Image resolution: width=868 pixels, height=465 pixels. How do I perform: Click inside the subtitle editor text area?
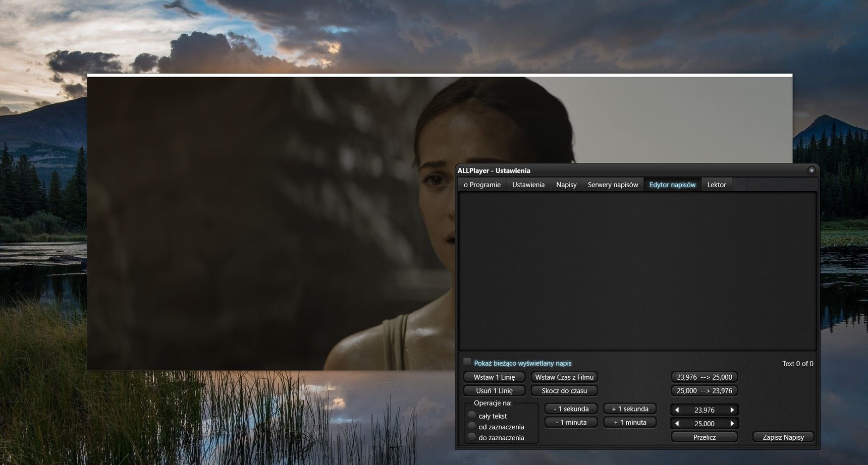click(x=637, y=271)
